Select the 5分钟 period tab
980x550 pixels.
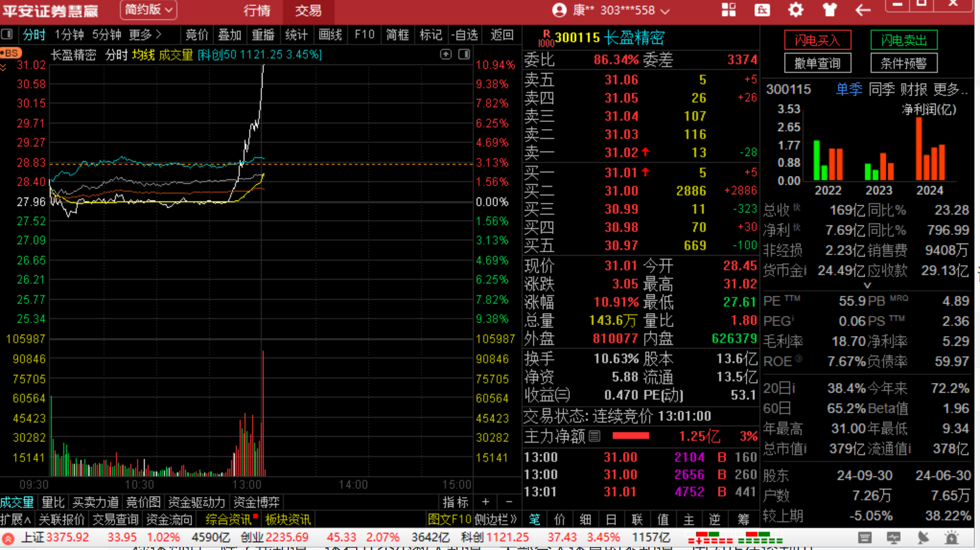click(106, 34)
